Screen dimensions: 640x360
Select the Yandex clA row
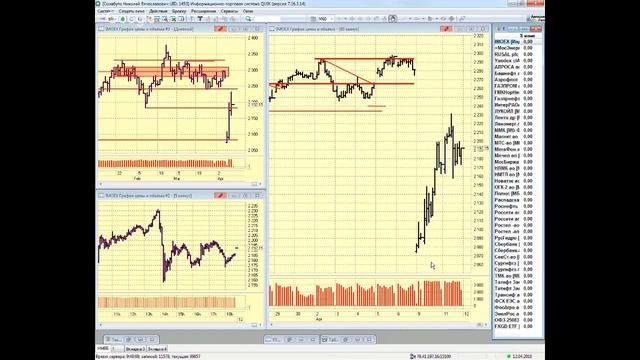tap(518, 60)
